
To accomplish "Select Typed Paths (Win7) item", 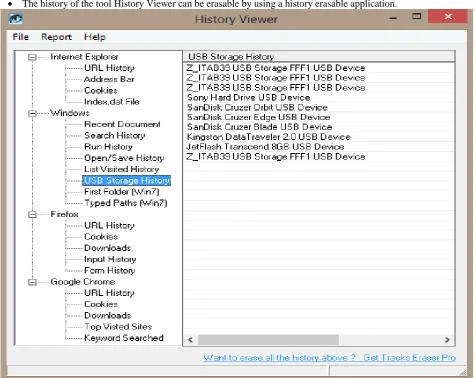I will pos(126,203).
